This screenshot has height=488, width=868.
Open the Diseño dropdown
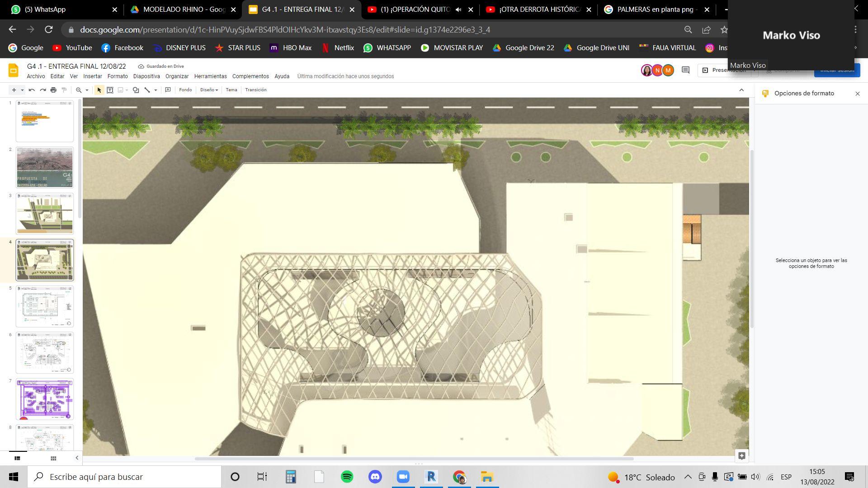[209, 90]
